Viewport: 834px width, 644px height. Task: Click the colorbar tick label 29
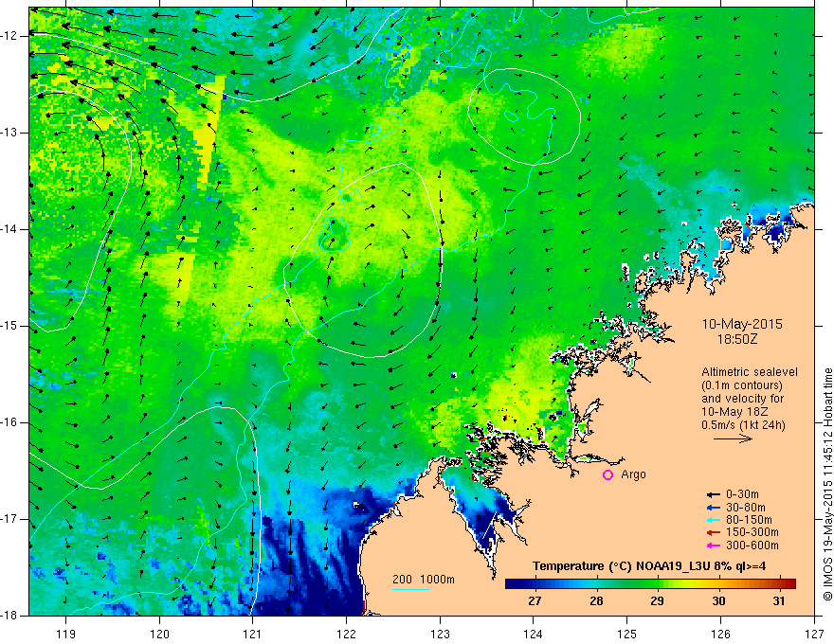click(x=657, y=601)
